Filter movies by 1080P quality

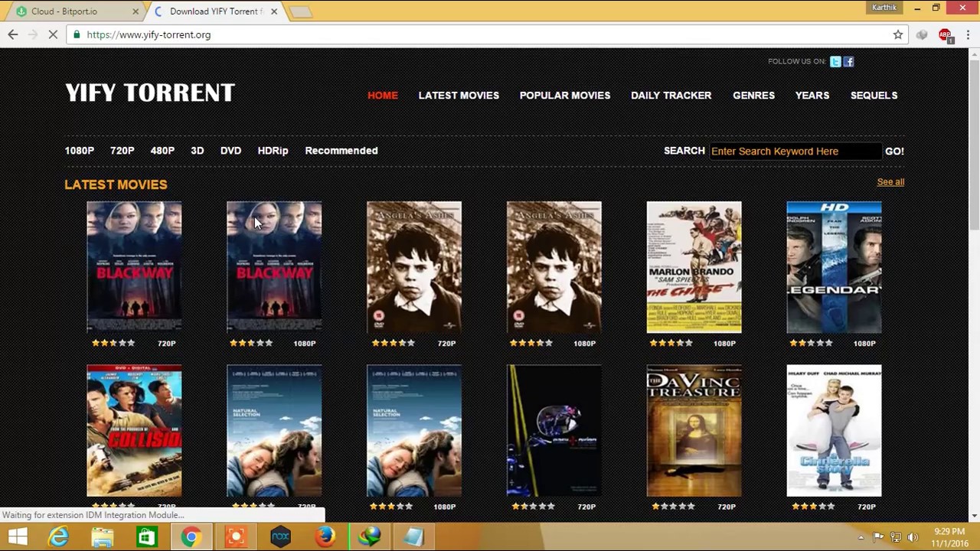tap(80, 151)
